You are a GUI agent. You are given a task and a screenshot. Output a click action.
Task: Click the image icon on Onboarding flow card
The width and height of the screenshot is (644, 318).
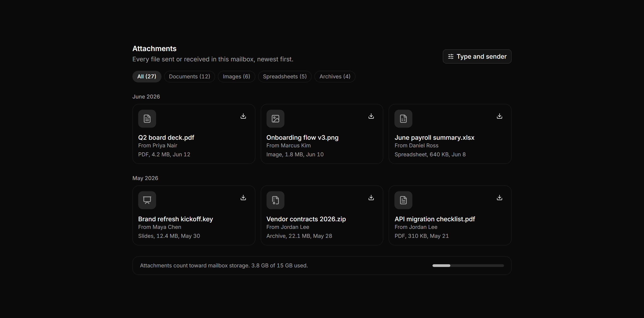[275, 119]
